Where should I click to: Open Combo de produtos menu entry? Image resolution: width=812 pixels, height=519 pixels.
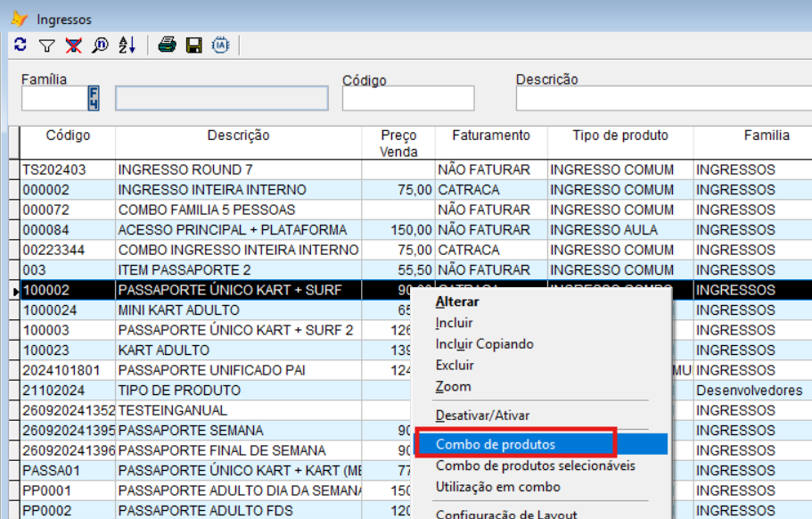pyautogui.click(x=496, y=444)
